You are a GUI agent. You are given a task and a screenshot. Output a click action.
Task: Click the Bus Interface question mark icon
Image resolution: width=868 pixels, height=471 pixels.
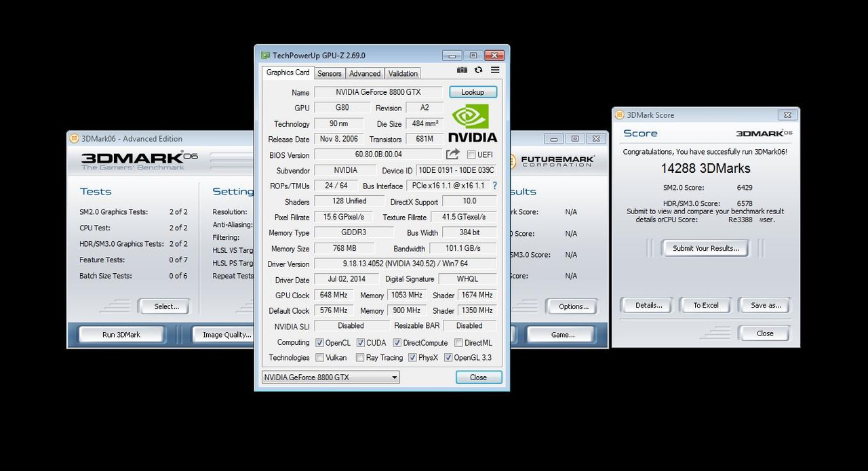tap(494, 186)
